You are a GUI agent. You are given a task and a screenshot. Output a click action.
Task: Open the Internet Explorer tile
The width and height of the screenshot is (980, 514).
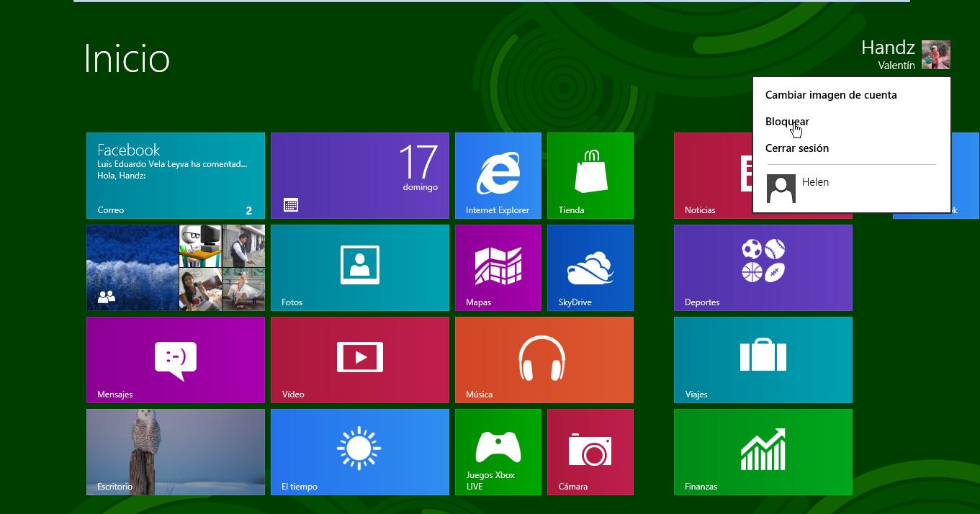coord(498,176)
